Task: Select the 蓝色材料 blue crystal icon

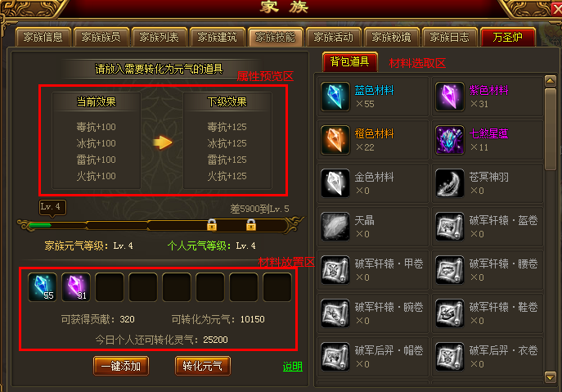Action: [x=335, y=97]
